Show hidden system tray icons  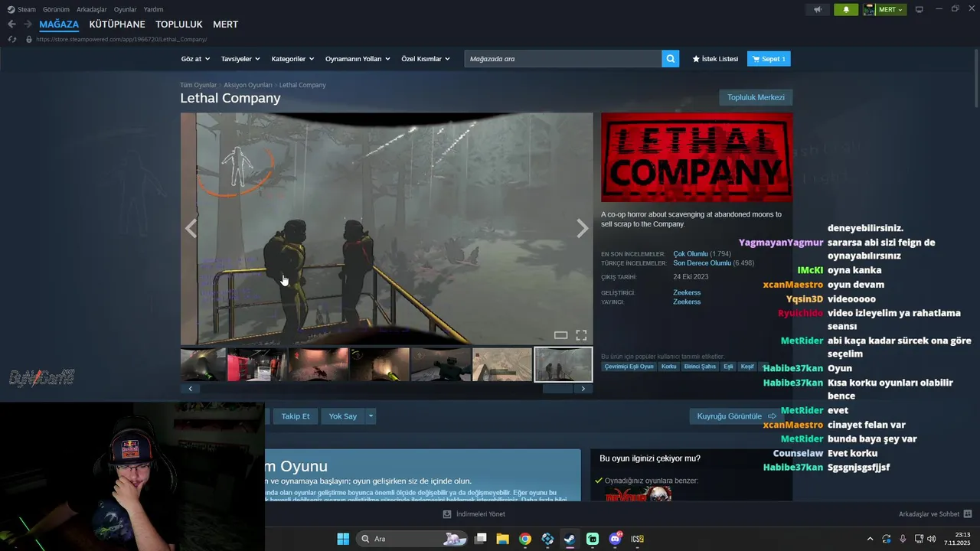tap(870, 539)
